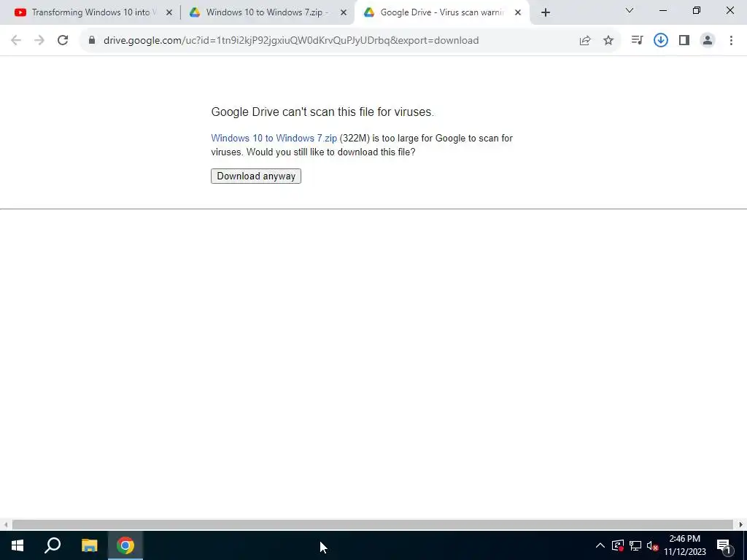This screenshot has height=560, width=747.
Task: Go back to previous page
Action: pos(16,41)
